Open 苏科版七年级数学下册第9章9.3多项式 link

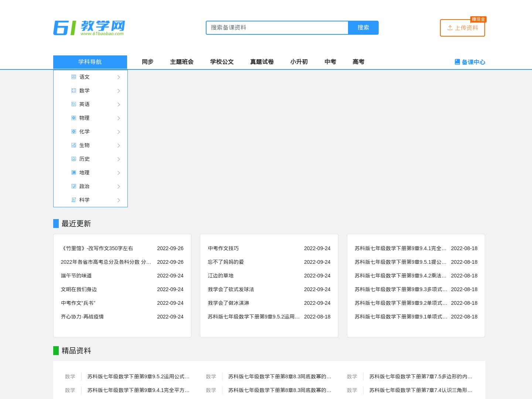point(401,289)
